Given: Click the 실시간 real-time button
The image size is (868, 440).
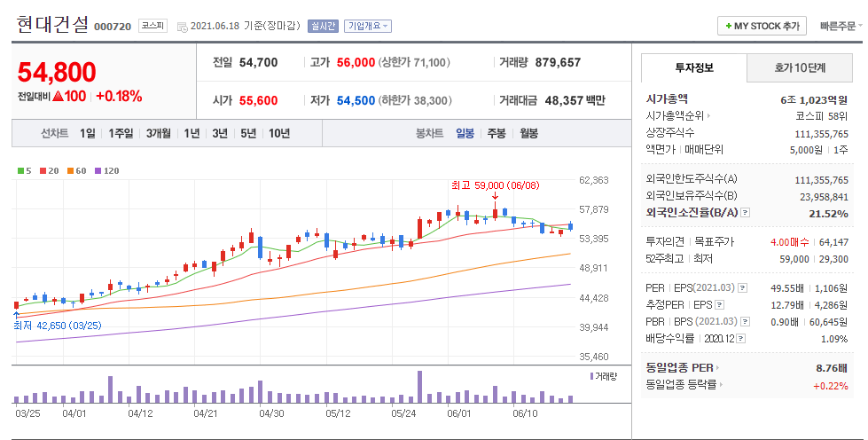Looking at the screenshot, I should coord(323,26).
